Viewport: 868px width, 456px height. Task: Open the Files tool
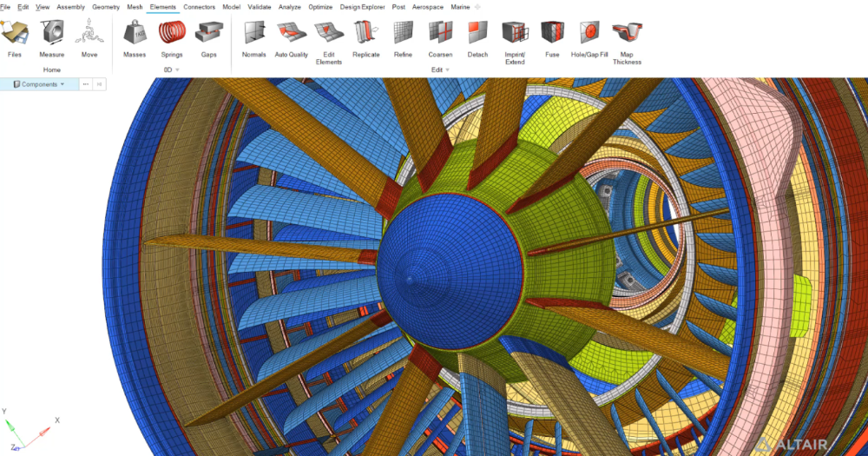[x=15, y=37]
